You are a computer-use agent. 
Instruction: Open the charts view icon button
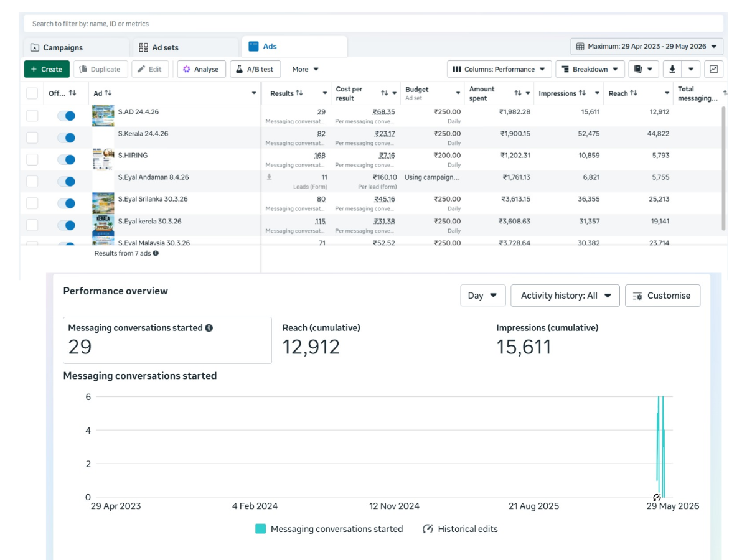713,69
